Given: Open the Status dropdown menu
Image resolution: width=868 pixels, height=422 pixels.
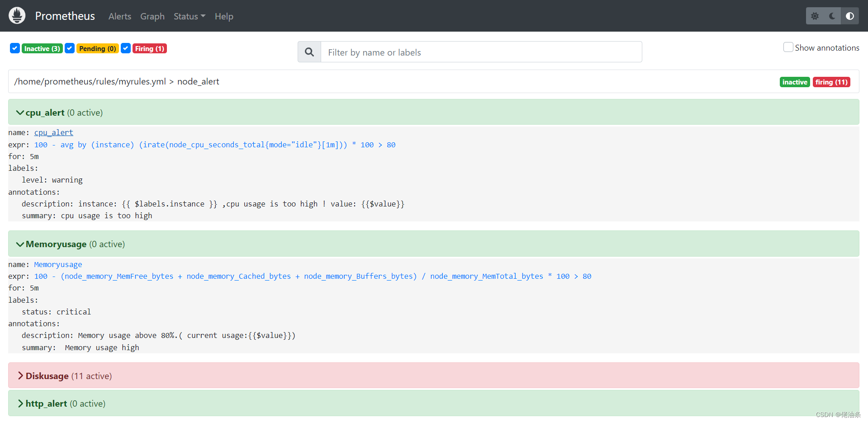Looking at the screenshot, I should pyautogui.click(x=190, y=16).
